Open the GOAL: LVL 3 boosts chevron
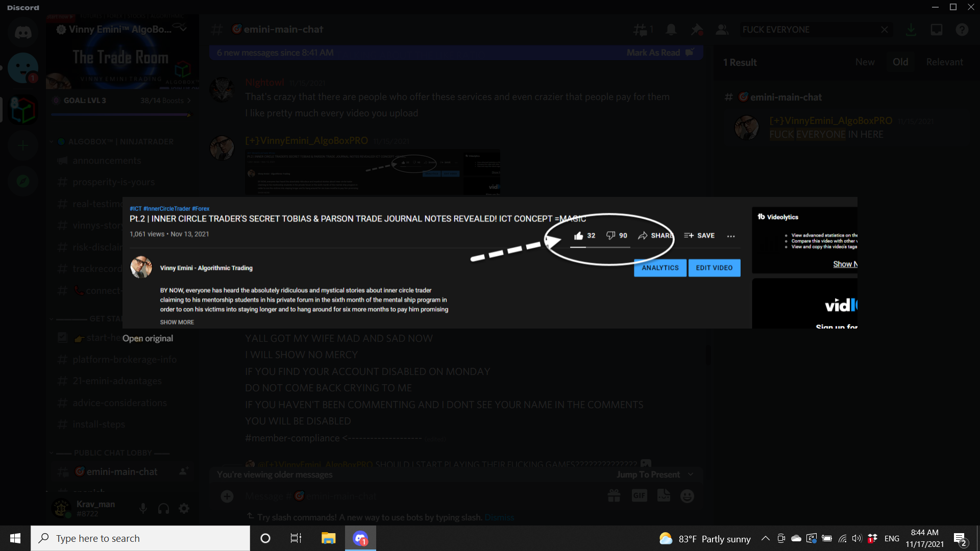This screenshot has width=980, height=551. click(x=189, y=101)
